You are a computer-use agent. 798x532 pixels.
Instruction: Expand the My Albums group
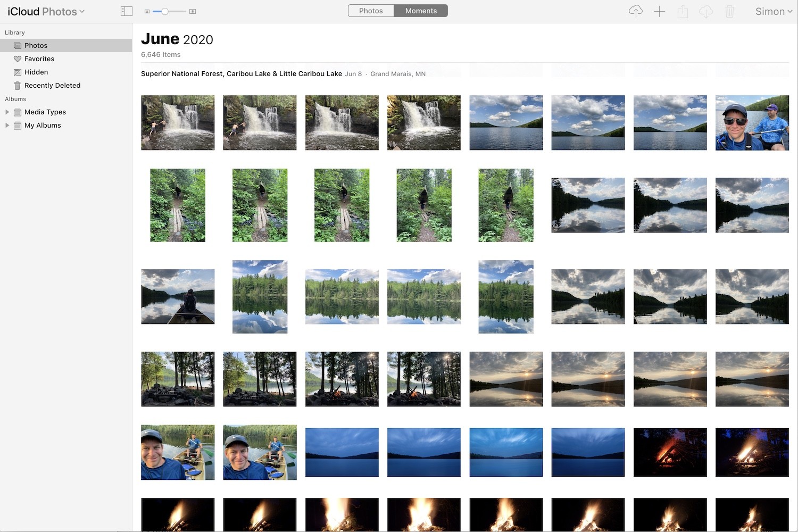point(7,125)
